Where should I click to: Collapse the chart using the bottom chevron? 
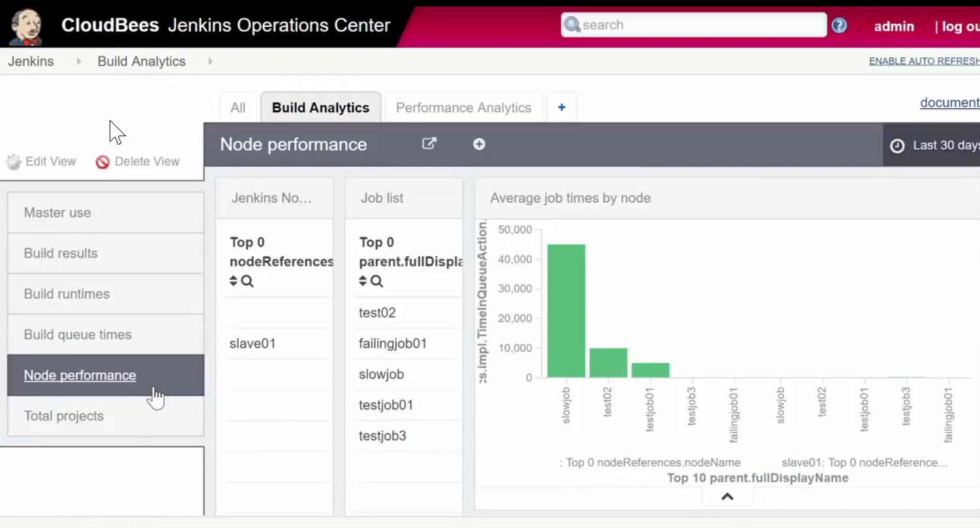pos(727,497)
